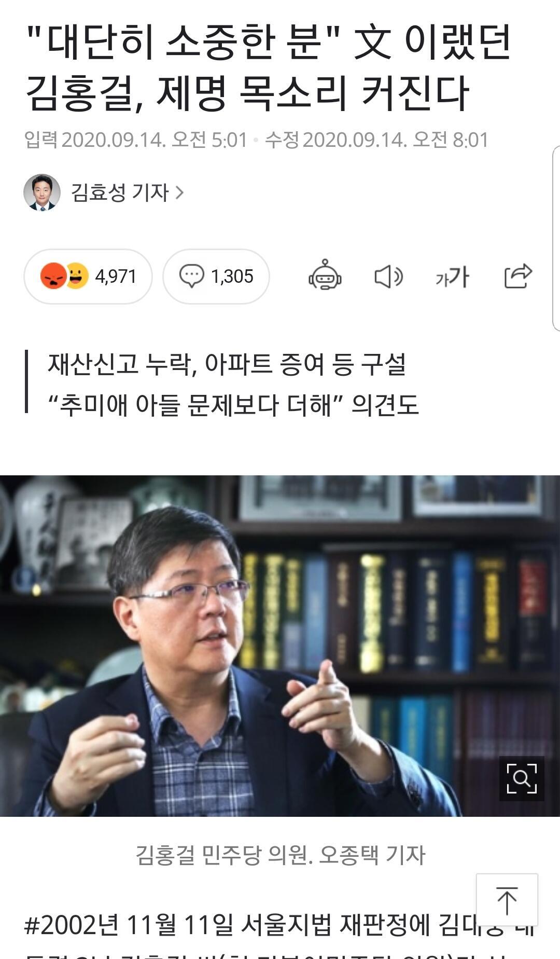Pull out the side handle on right edge

pos(556,239)
